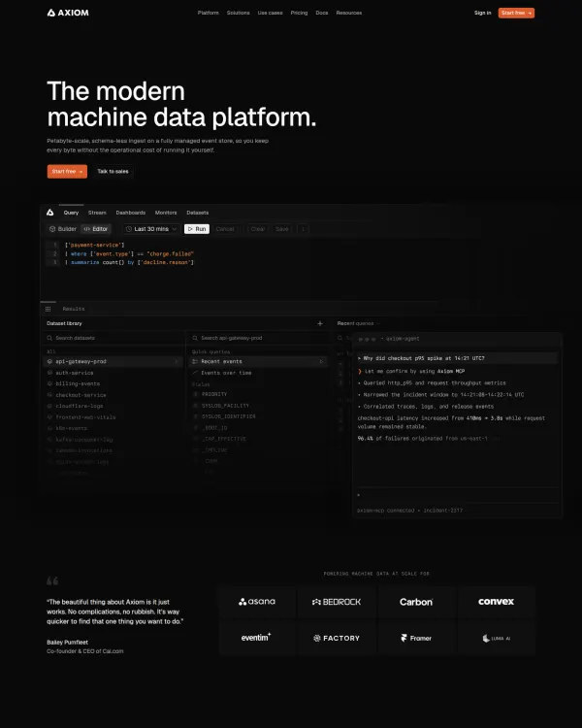Click the field type icon beside SYSLOG_FACILITY
Image resolution: width=582 pixels, height=728 pixels.
[x=195, y=406]
